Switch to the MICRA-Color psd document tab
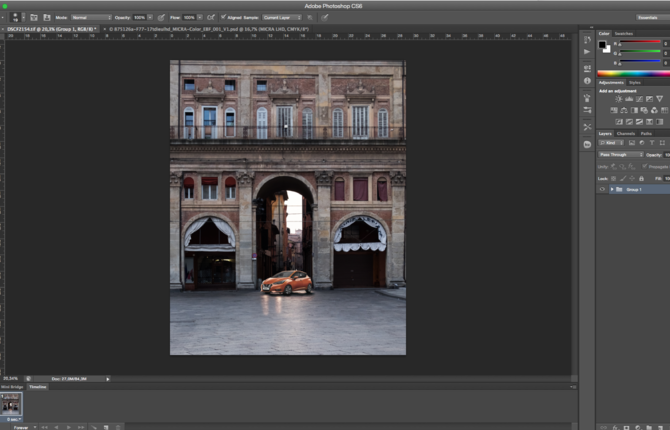The width and height of the screenshot is (670, 430). [x=209, y=29]
